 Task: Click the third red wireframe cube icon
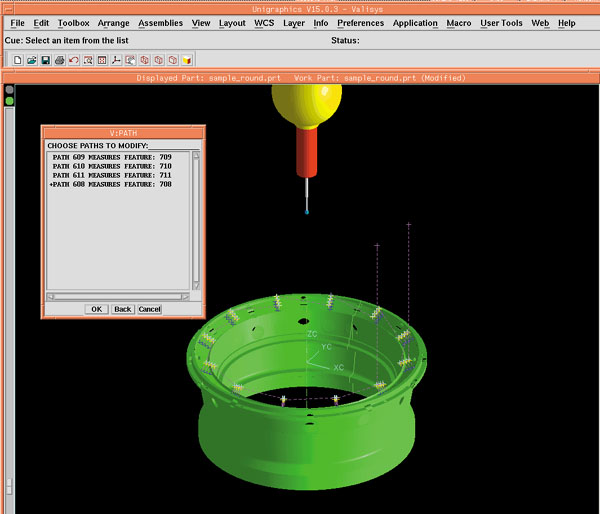[173, 60]
